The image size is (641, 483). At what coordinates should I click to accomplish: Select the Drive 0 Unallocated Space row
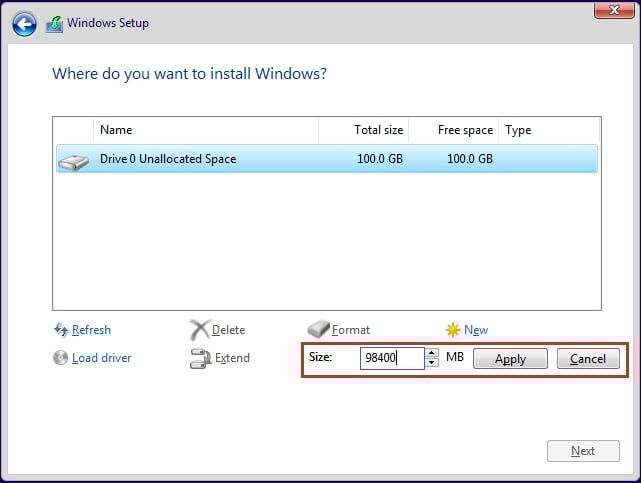(x=327, y=159)
